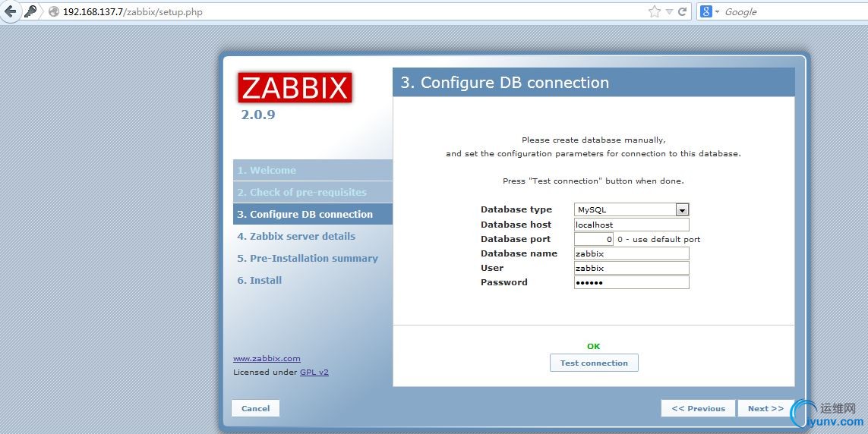Viewport: 868px width, 434px height.
Task: Click the Database name field
Action: [632, 253]
